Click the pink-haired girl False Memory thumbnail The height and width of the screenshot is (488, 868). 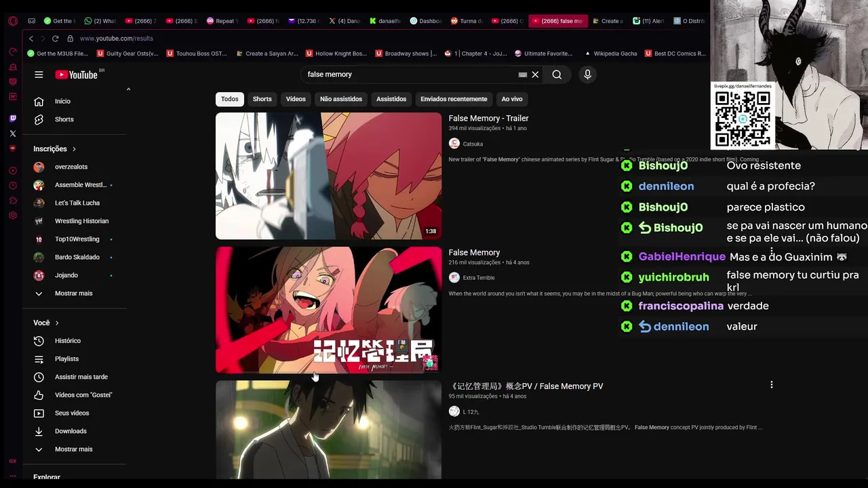[x=328, y=310]
